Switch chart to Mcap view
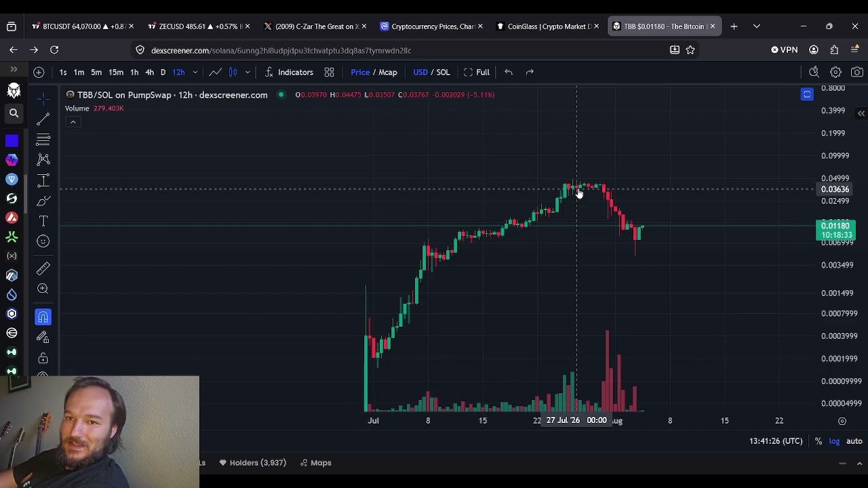 point(387,72)
